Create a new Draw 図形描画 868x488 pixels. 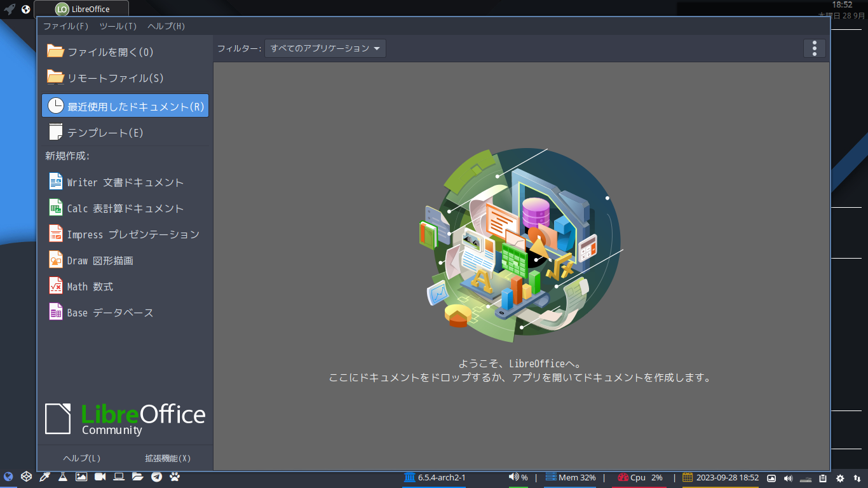point(125,261)
